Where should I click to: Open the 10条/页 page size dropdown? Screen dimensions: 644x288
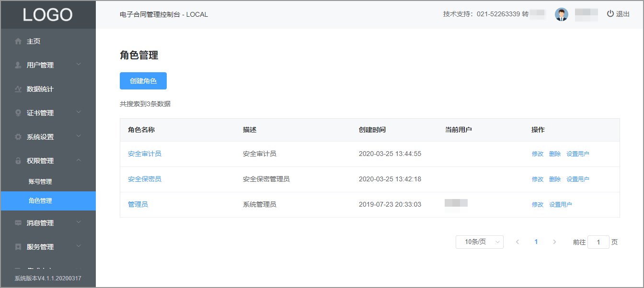click(x=480, y=242)
